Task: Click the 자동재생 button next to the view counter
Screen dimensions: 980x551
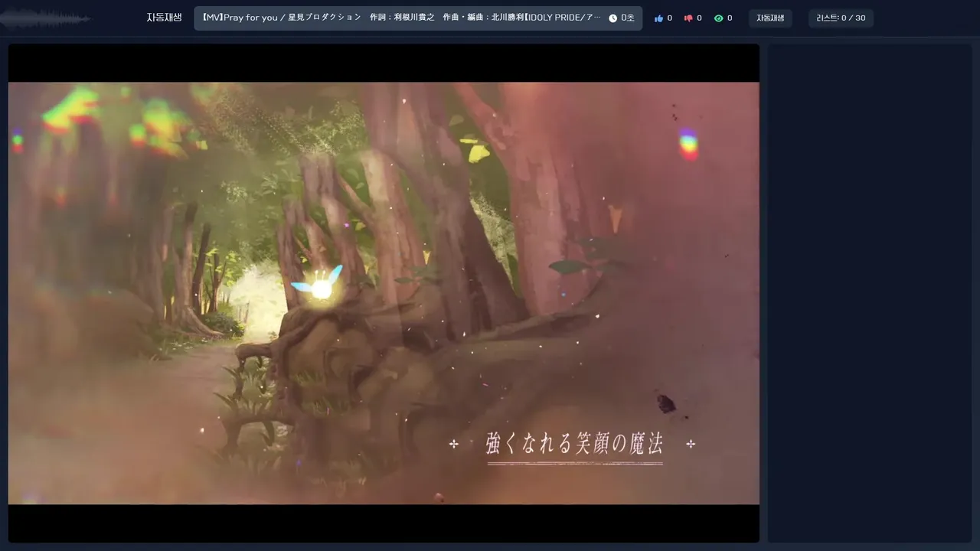Action: pyautogui.click(x=770, y=18)
